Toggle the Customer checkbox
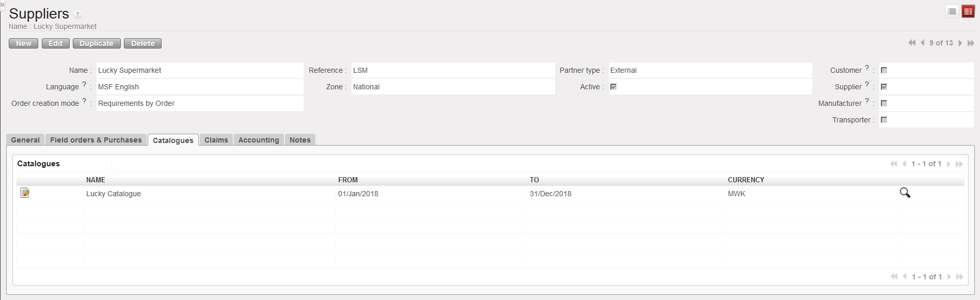 [x=884, y=70]
